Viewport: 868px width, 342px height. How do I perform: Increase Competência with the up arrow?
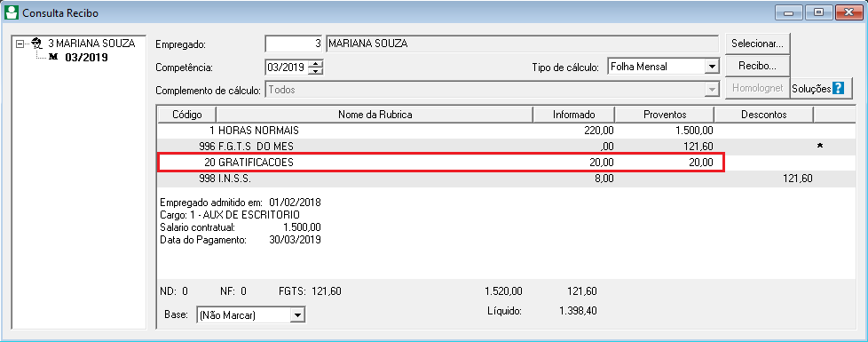[316, 64]
